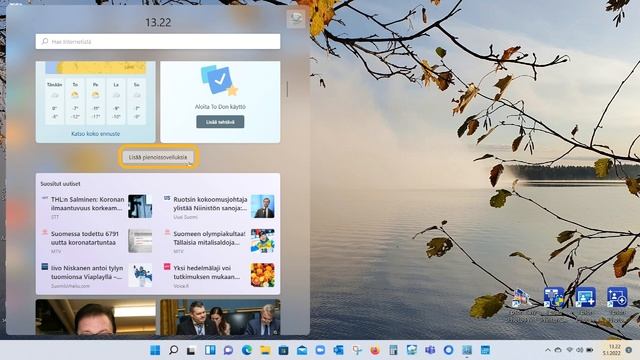Launch Zoom from the taskbar
The height and width of the screenshot is (360, 640).
pyautogui.click(x=320, y=350)
